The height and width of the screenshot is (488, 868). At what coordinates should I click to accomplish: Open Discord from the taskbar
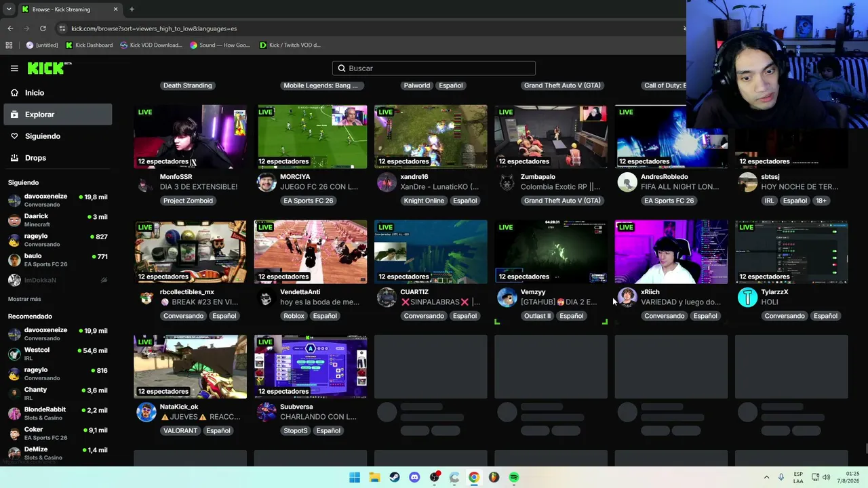pyautogui.click(x=414, y=477)
